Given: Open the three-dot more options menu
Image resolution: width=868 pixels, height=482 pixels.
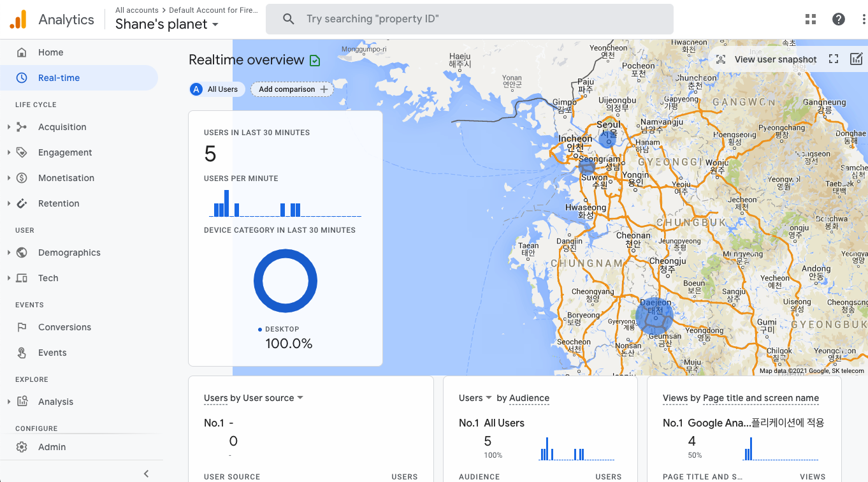Looking at the screenshot, I should [864, 19].
